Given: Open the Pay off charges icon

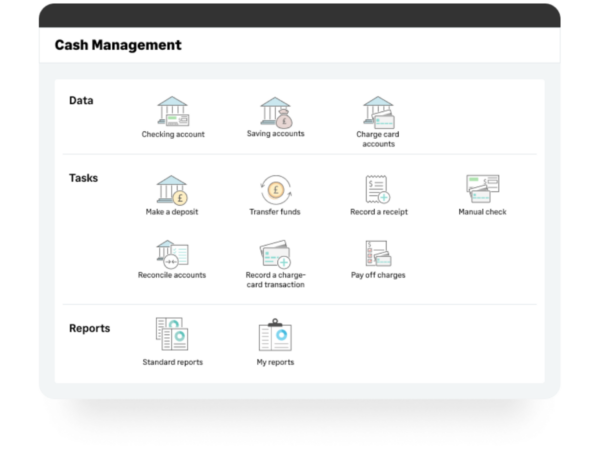Looking at the screenshot, I should coord(378,253).
